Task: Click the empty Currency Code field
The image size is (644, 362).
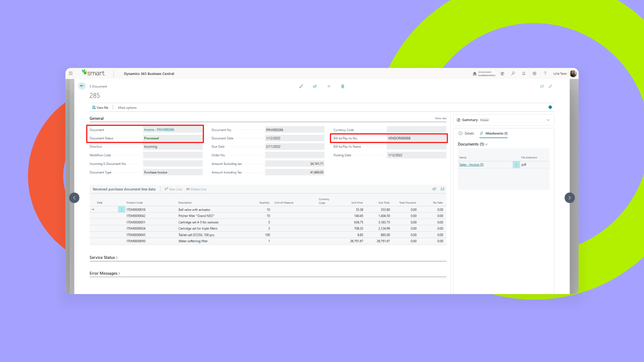Action: coord(416,130)
